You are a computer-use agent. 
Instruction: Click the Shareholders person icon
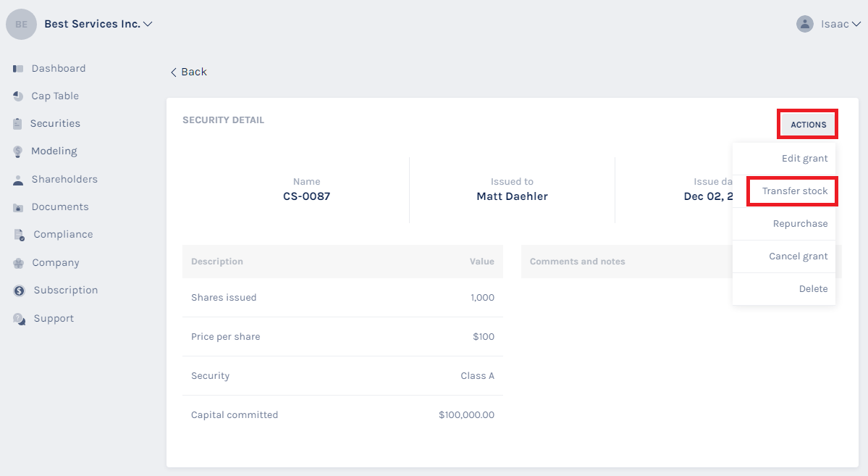click(18, 180)
